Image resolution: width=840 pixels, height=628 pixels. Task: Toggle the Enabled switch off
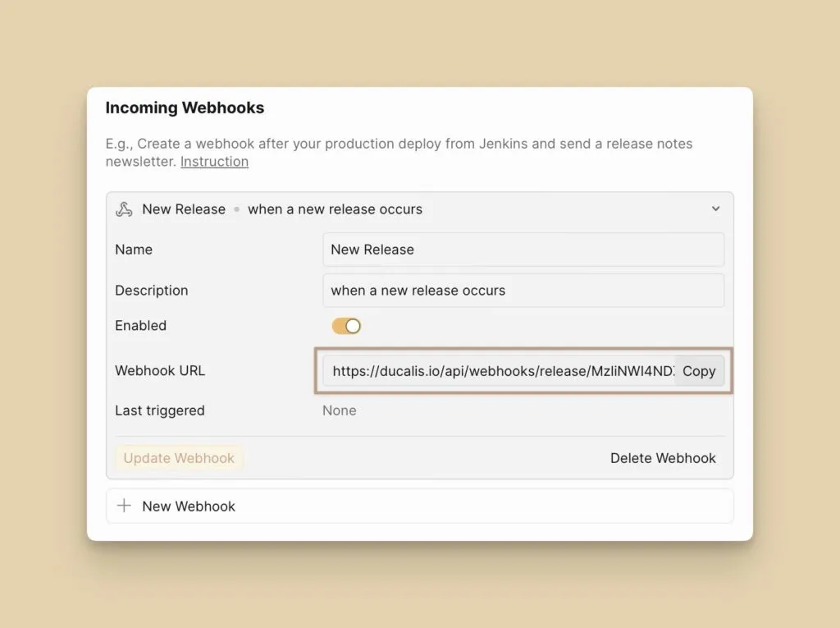[x=346, y=325]
